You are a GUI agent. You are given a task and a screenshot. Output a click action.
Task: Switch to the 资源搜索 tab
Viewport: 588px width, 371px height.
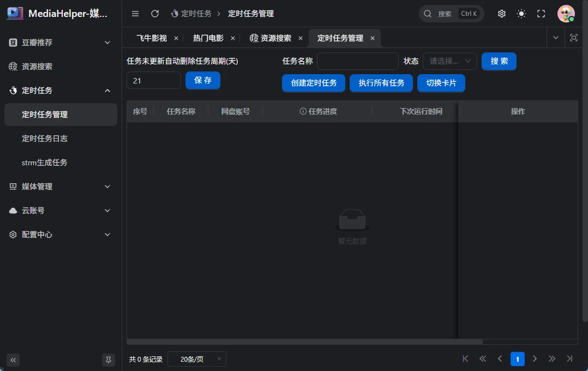[275, 38]
